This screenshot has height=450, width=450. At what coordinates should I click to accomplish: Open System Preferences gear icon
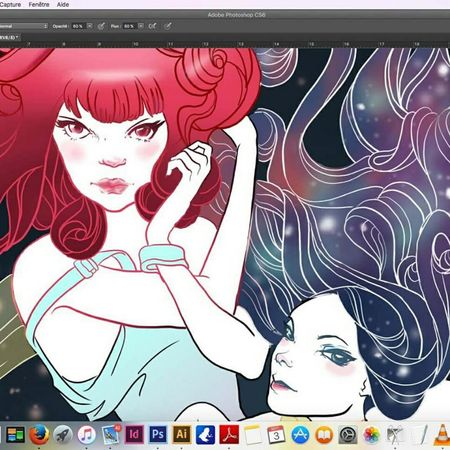click(348, 435)
